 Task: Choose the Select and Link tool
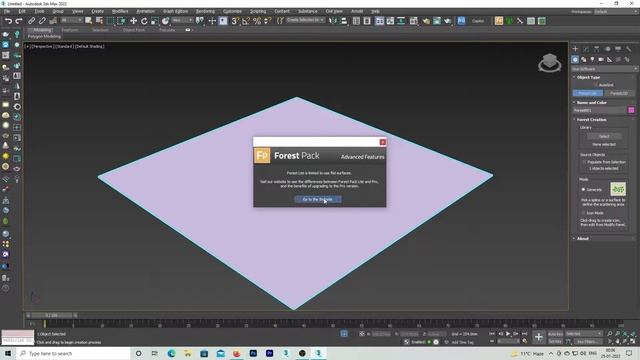pyautogui.click(x=31, y=21)
